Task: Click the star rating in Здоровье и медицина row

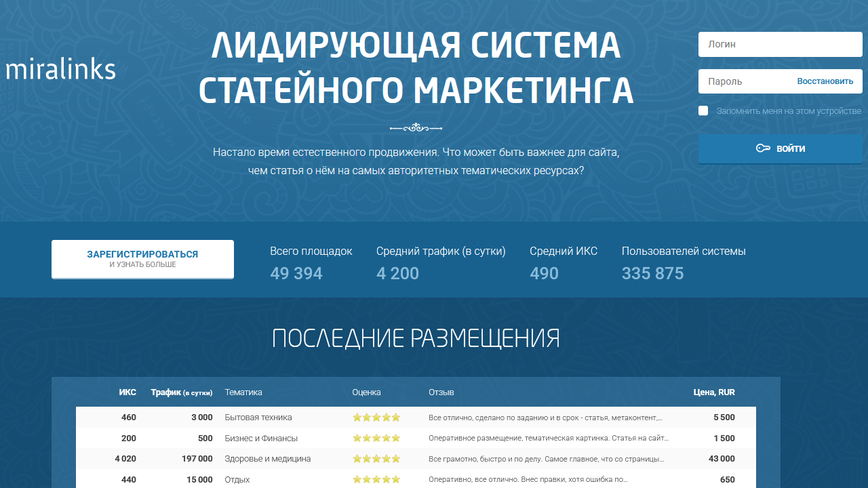Action: 376,459
